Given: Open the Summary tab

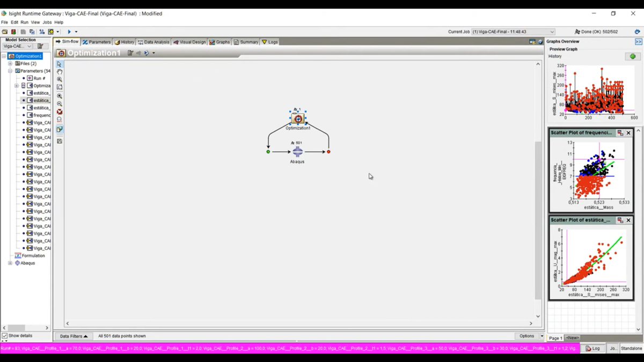Looking at the screenshot, I should 246,42.
